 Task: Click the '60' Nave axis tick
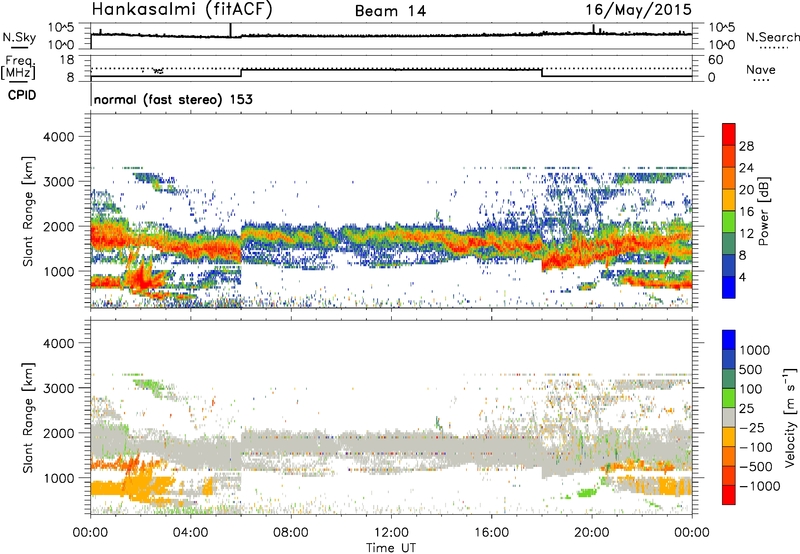[x=716, y=60]
